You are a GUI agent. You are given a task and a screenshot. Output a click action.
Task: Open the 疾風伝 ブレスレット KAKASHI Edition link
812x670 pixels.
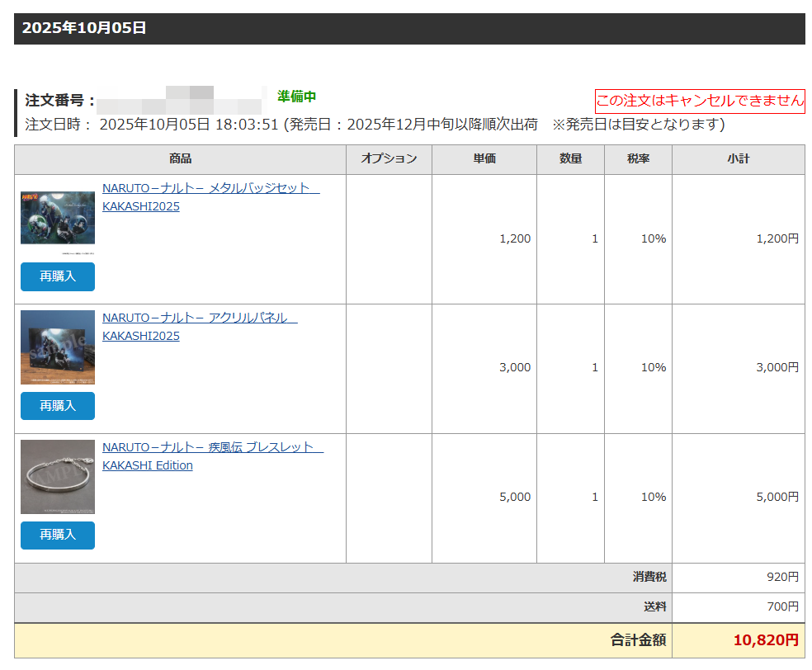click(212, 447)
